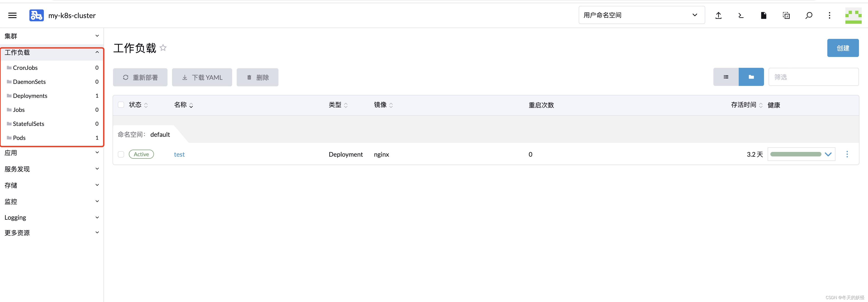Click the 下载 YAML button
This screenshot has width=868, height=302.
click(202, 77)
